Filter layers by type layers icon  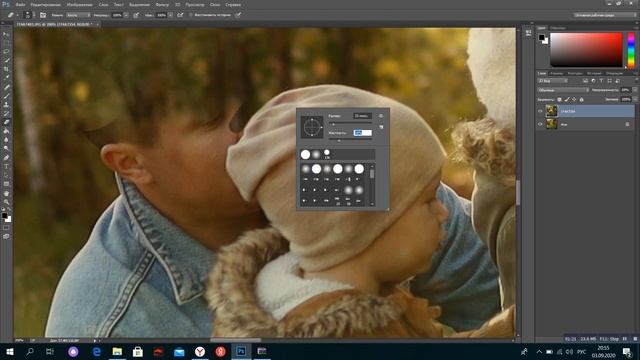tap(601, 81)
